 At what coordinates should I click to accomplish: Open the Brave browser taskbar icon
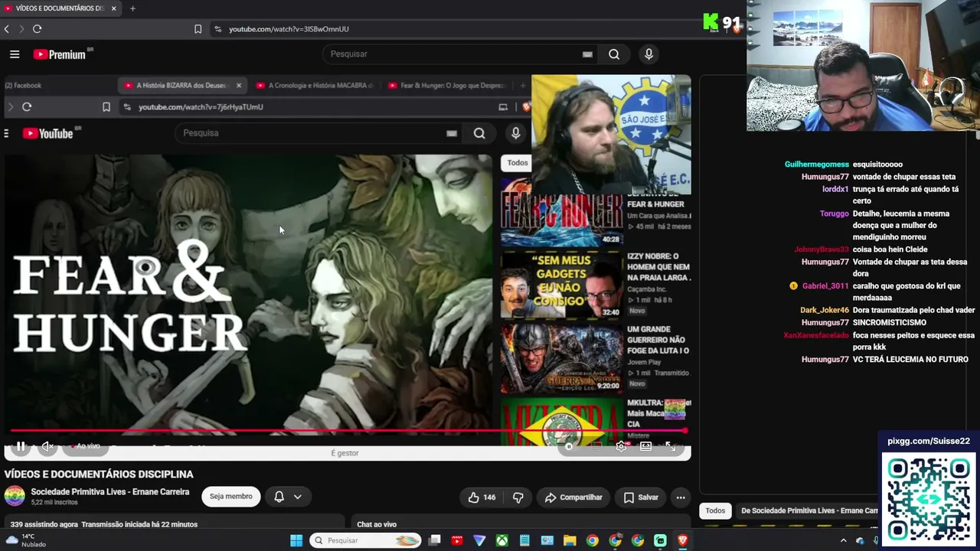683,541
